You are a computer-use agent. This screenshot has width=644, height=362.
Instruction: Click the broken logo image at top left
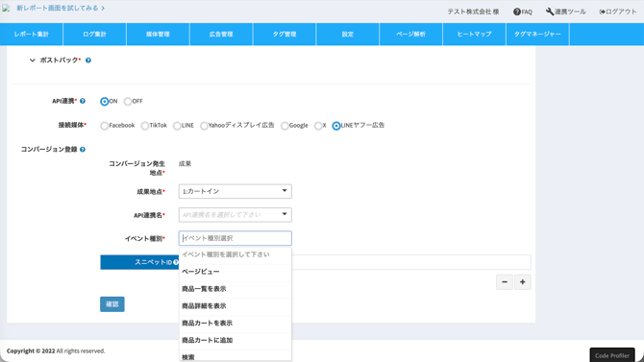6,9
